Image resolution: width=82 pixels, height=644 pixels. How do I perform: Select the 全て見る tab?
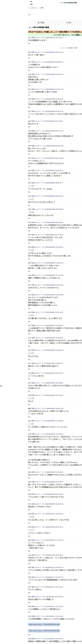tap(41, 23)
